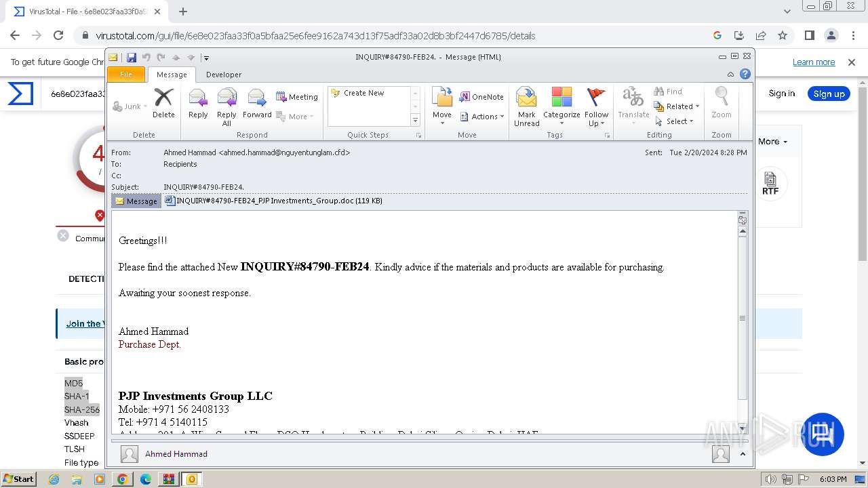868x488 pixels.
Task: Click the Chrome back arrow
Action: coord(15,35)
